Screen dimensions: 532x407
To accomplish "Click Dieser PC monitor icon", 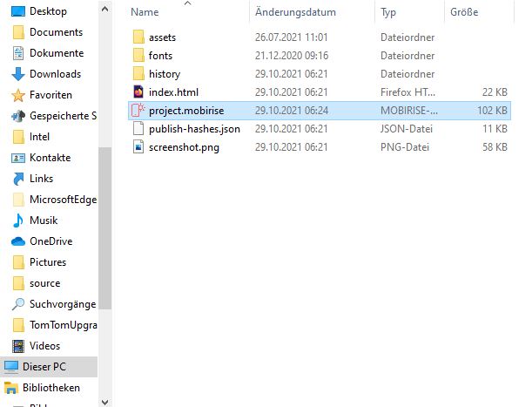I will click(x=10, y=367).
